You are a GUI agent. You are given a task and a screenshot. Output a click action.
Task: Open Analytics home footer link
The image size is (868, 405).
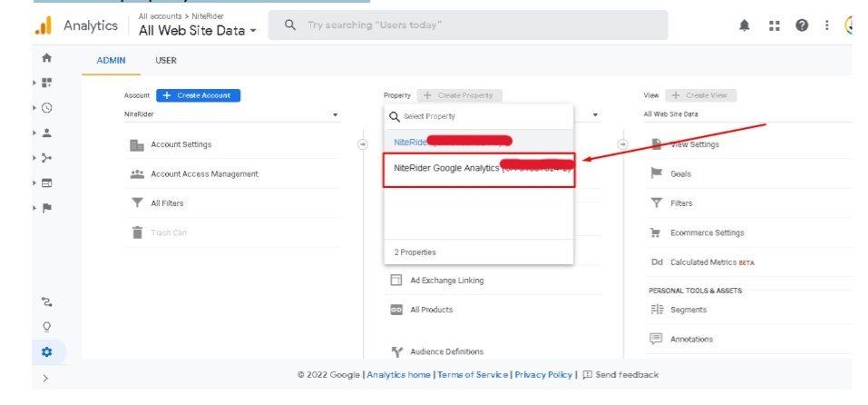(398, 375)
